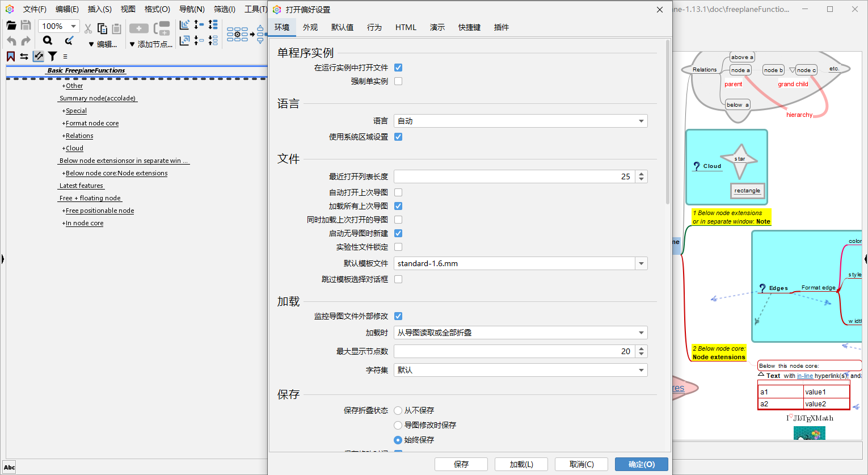
Task: Uncheck 强制单实例 checkbox
Action: click(x=398, y=81)
